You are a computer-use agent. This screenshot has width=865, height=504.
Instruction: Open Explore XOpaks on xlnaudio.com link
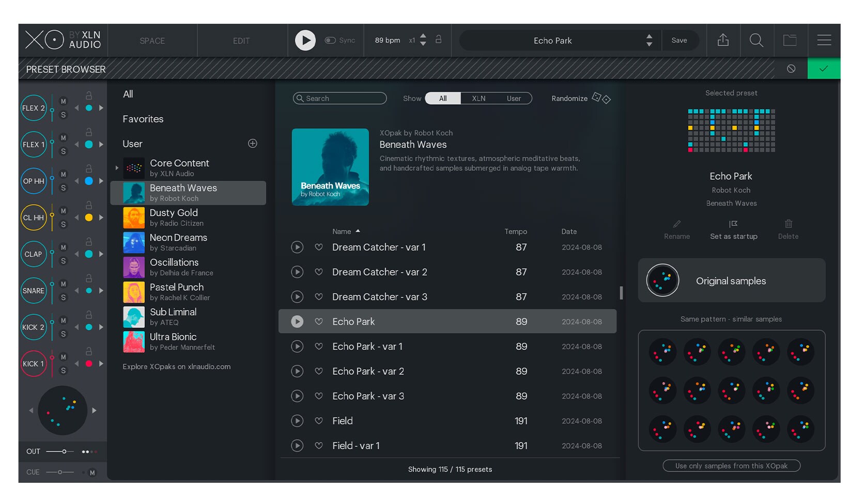(176, 367)
